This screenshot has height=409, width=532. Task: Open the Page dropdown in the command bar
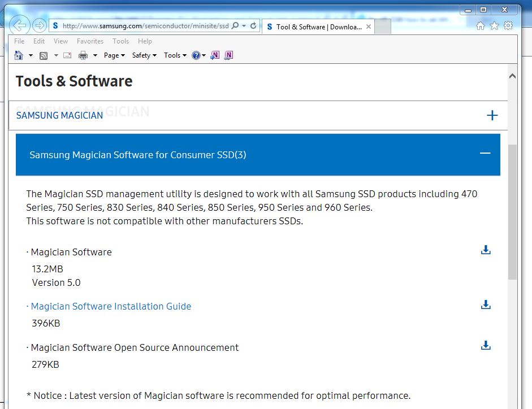[114, 55]
